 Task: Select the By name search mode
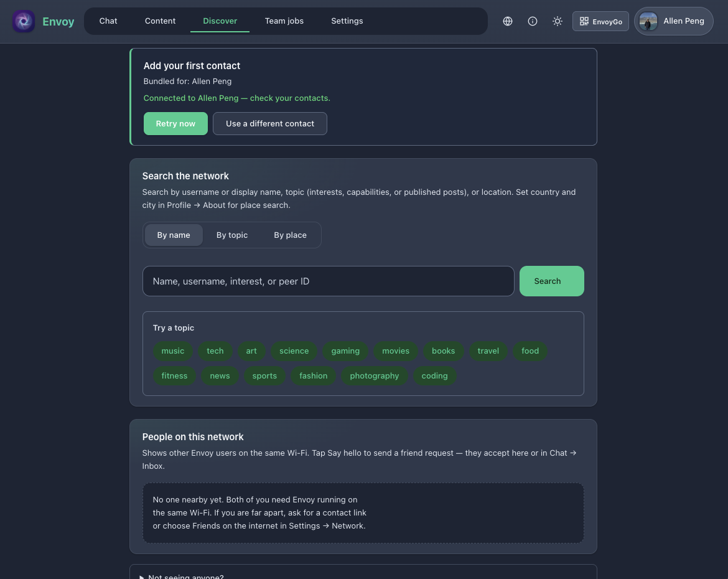click(x=174, y=235)
